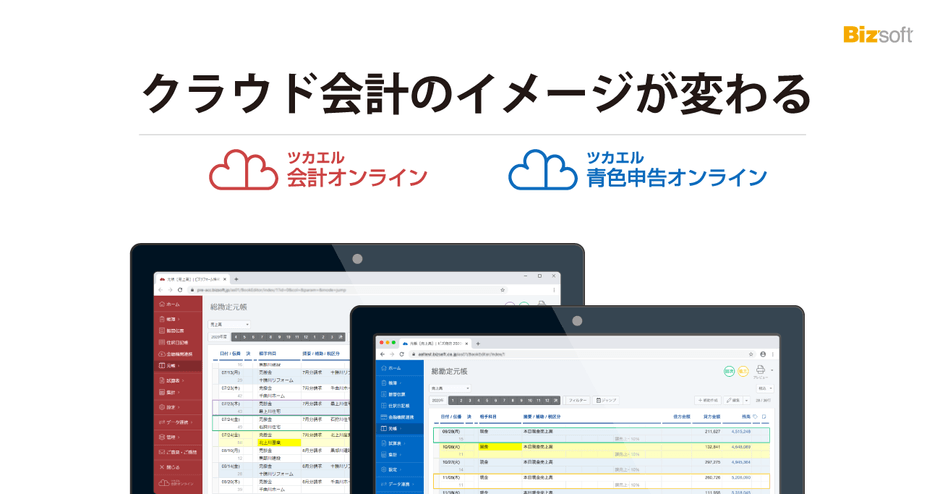Image resolution: width=940 pixels, height=494 pixels.
Task: Open 仕訳日記帳 in the red sidebar
Action: (x=177, y=342)
